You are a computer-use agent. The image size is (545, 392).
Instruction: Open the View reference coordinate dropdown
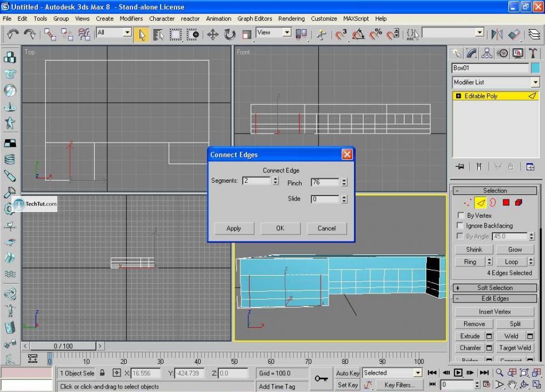pyautogui.click(x=274, y=33)
